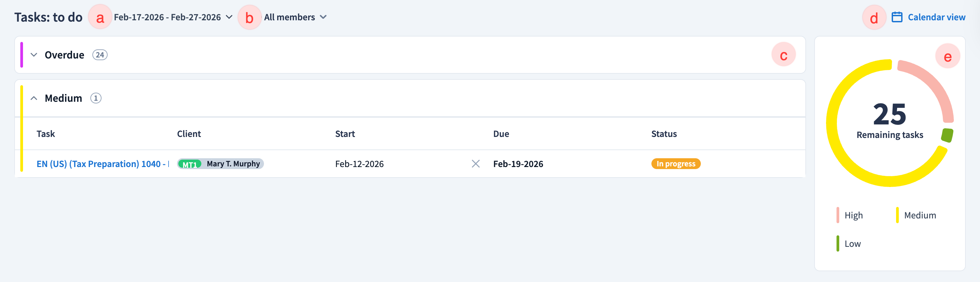The image size is (980, 282).
Task: Collapse the Medium task section
Action: coord(34,98)
